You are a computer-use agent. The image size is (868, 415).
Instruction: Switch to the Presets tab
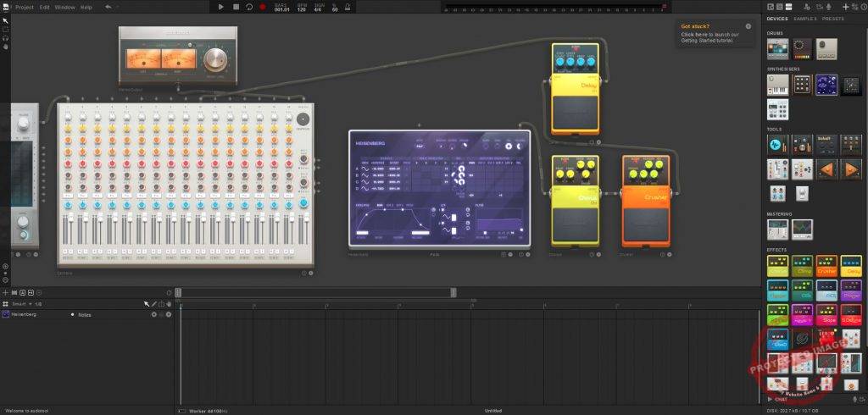[x=833, y=19]
